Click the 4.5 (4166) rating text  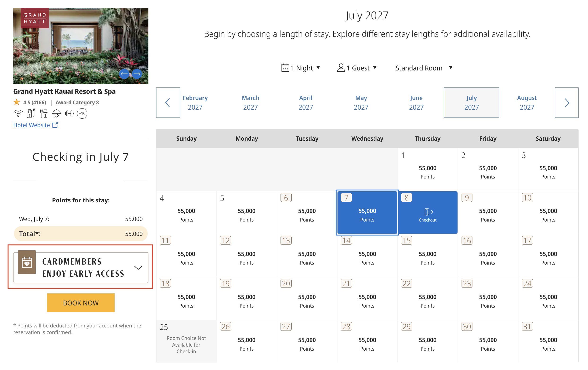point(35,102)
